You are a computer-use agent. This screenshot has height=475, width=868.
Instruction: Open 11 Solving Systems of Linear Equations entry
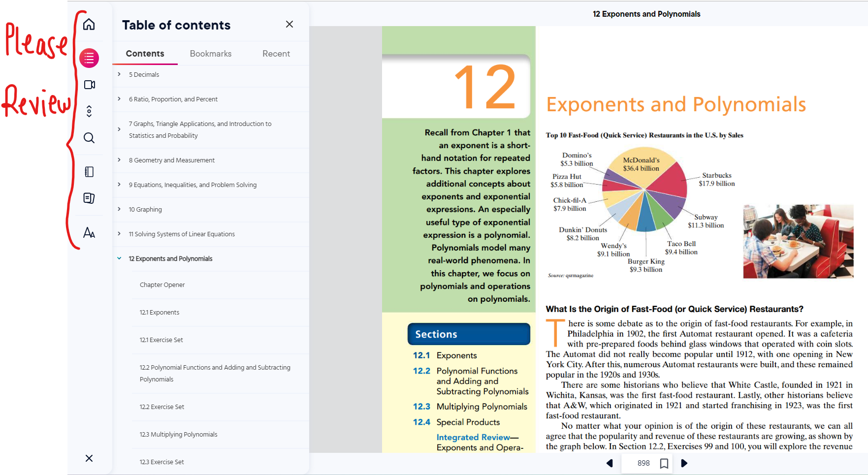[x=182, y=234]
